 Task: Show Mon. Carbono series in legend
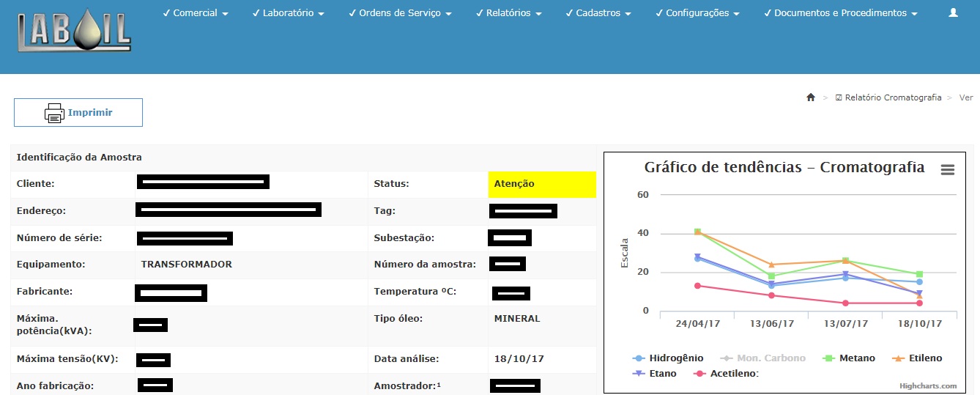tap(763, 358)
